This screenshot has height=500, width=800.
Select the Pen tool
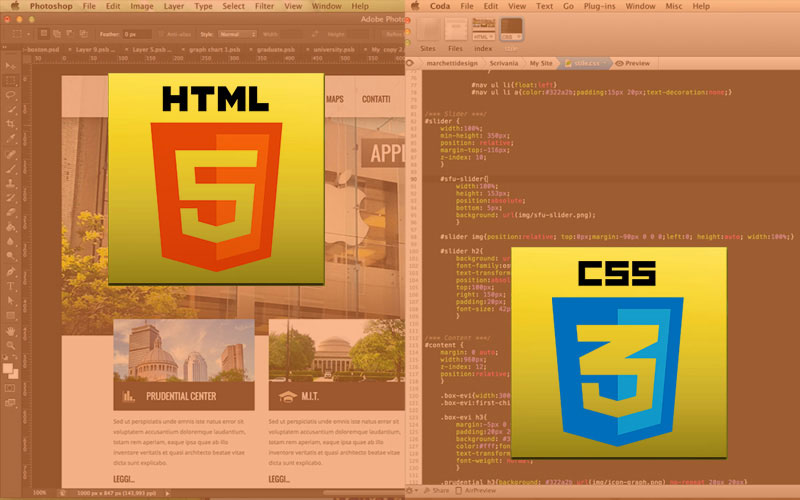pyautogui.click(x=10, y=272)
